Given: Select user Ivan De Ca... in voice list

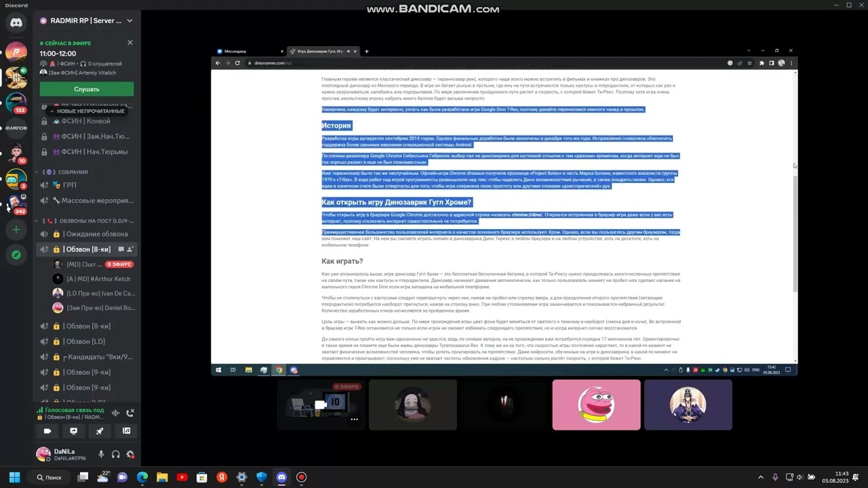Looking at the screenshot, I should tap(94, 293).
